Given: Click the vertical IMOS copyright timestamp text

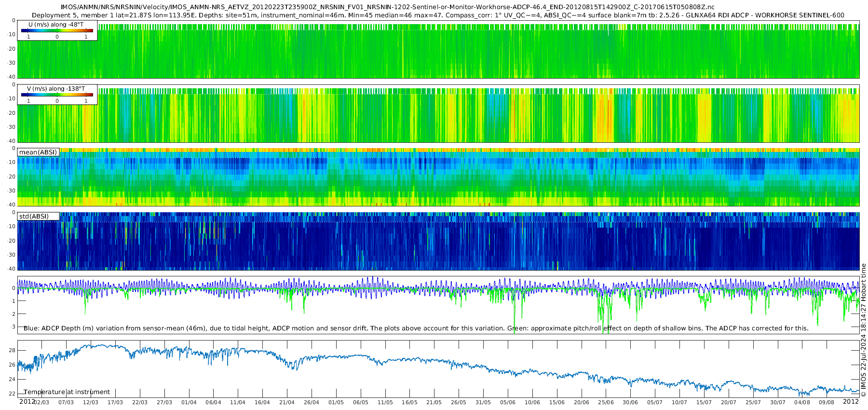Looking at the screenshot, I should tap(864, 330).
